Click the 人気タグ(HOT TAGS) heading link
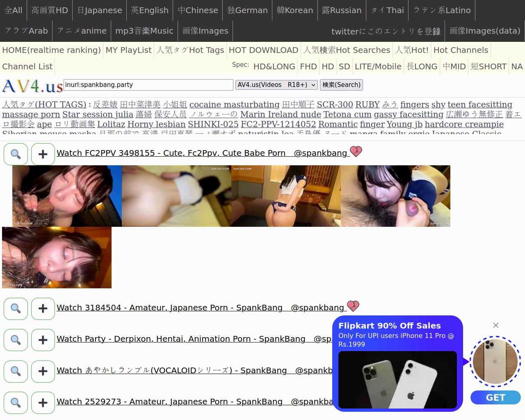 tap(44, 105)
